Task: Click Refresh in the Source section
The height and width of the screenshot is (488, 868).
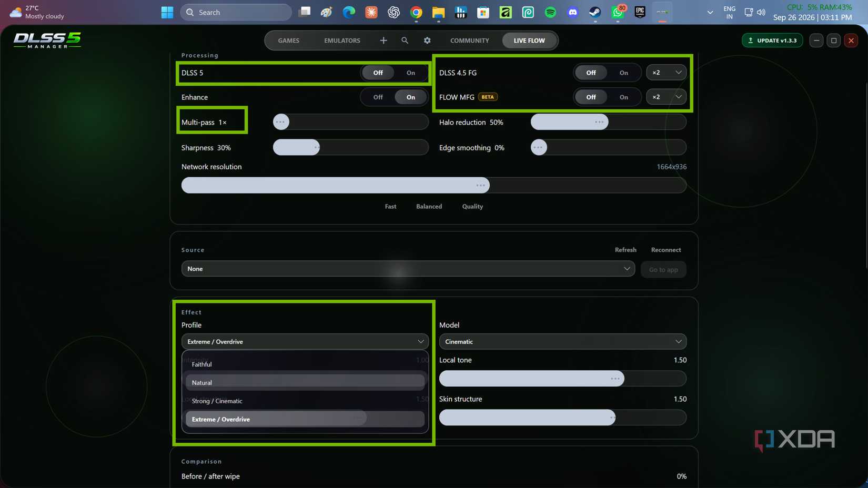Action: point(625,250)
